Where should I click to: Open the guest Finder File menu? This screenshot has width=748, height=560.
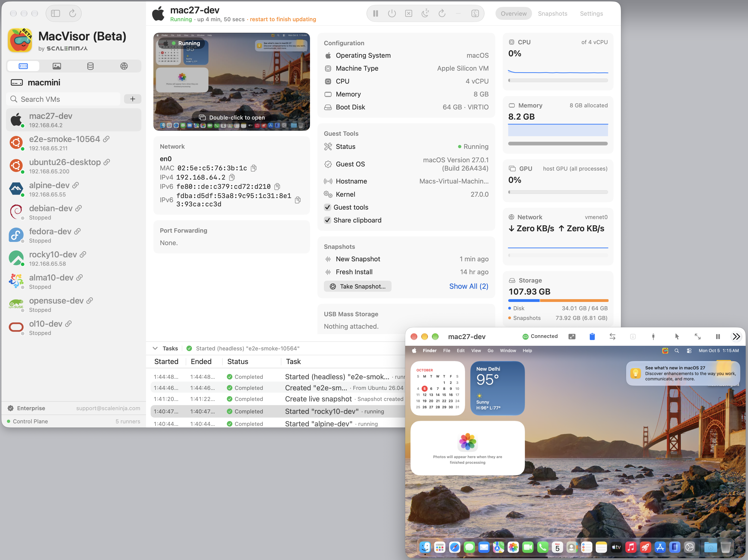[447, 351]
